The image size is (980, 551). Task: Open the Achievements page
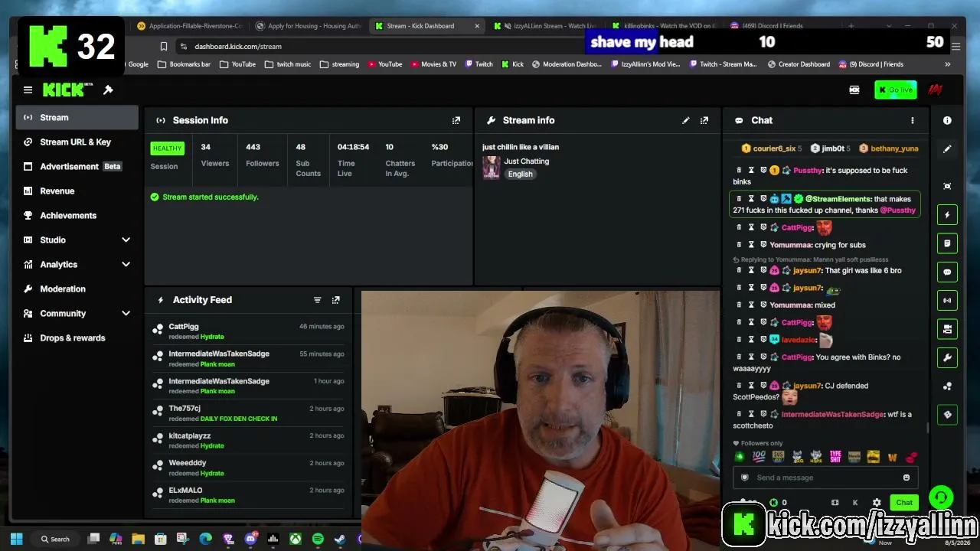(x=77, y=216)
